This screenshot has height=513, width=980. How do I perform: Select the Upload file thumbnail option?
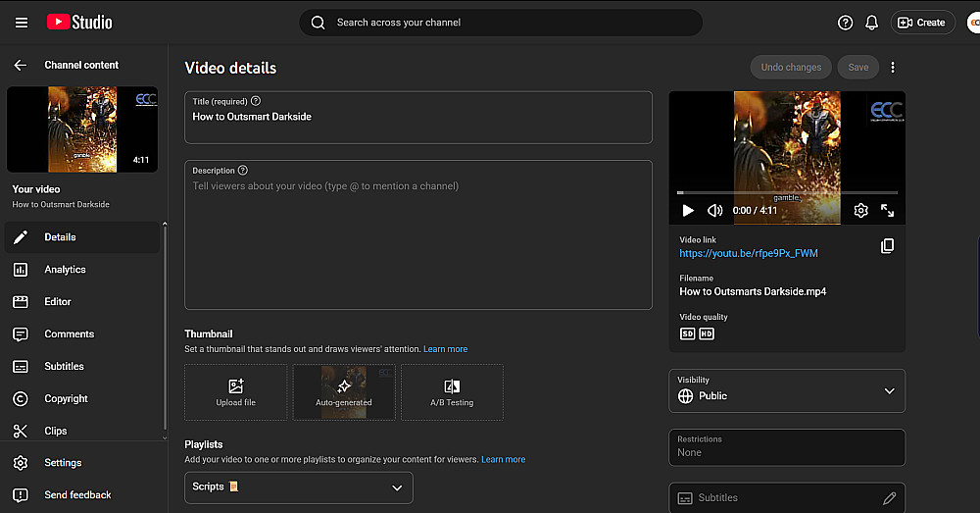pyautogui.click(x=236, y=392)
